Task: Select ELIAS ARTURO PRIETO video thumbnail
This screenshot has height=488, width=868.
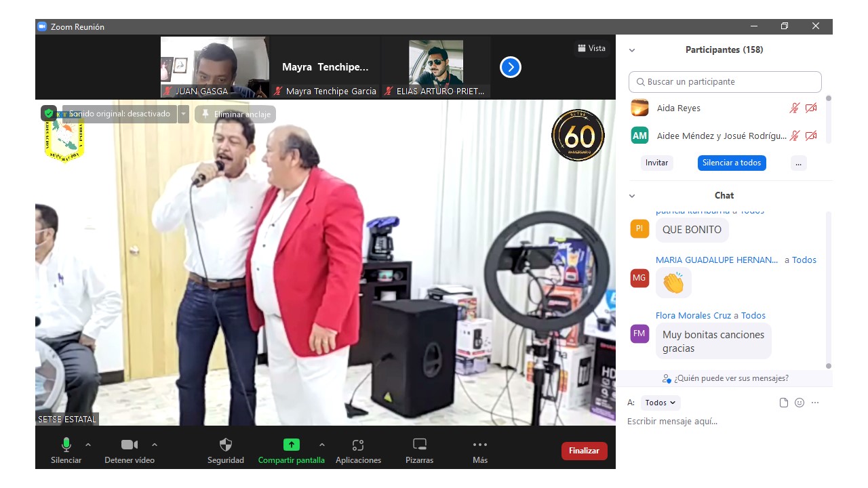Action: point(436,67)
